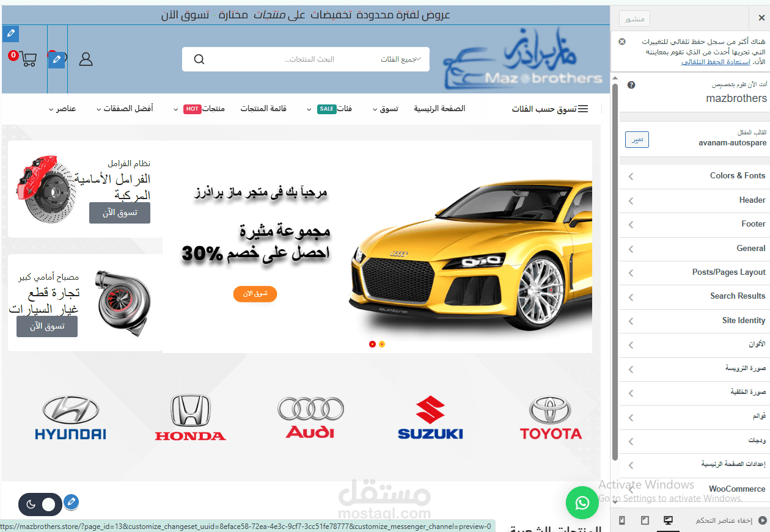Open Posts/Pages Layout section
Screen dimensions: 770x532
(x=694, y=272)
